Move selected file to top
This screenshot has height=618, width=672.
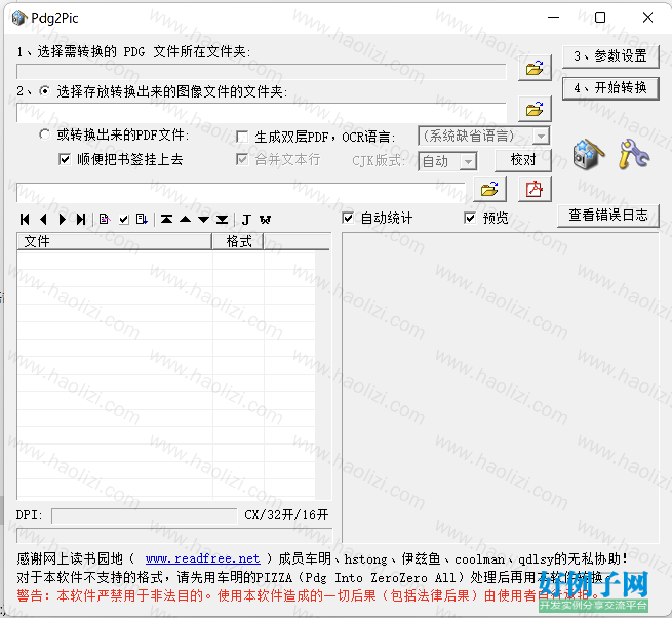click(x=167, y=219)
